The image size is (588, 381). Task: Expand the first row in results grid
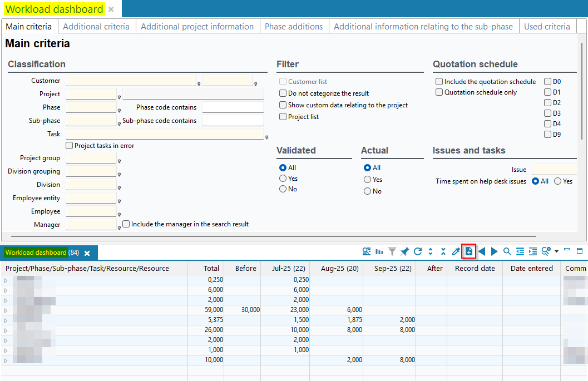[6, 280]
